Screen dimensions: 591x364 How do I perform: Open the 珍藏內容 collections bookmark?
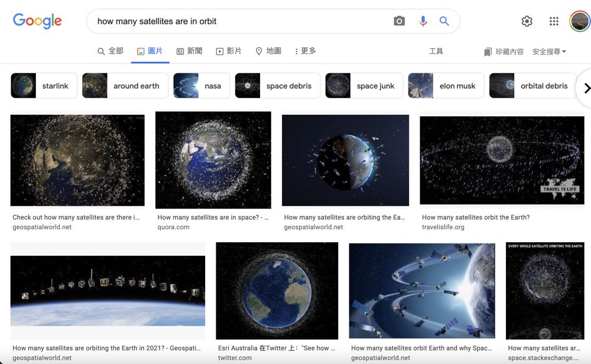pyautogui.click(x=504, y=51)
